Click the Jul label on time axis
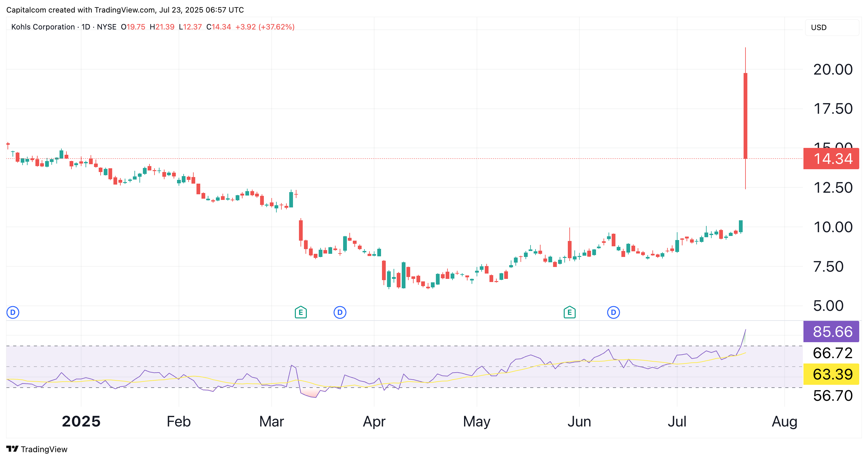The image size is (868, 460). pos(677,421)
